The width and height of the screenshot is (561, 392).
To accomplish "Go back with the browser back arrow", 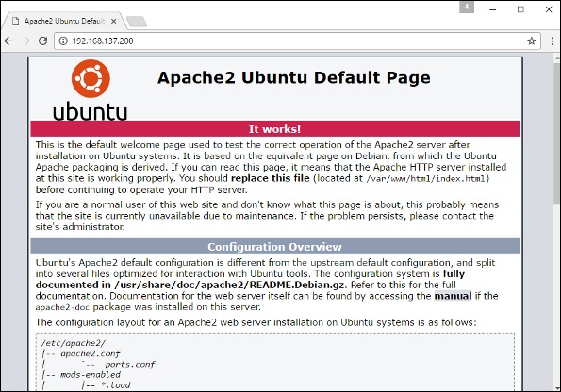I will [x=8, y=41].
